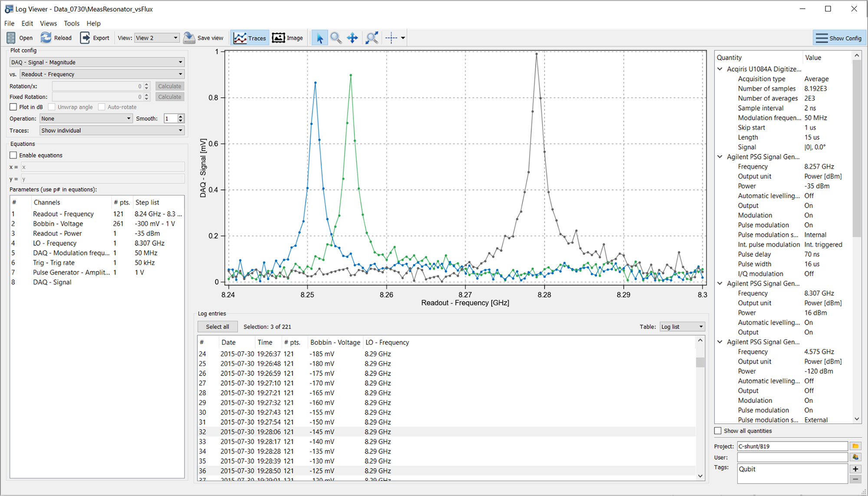Toggle Show all quantities checkbox

point(718,431)
